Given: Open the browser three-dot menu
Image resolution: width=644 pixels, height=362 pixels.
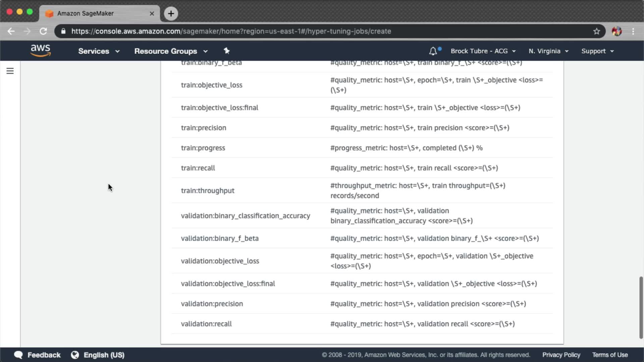Looking at the screenshot, I should (x=633, y=31).
